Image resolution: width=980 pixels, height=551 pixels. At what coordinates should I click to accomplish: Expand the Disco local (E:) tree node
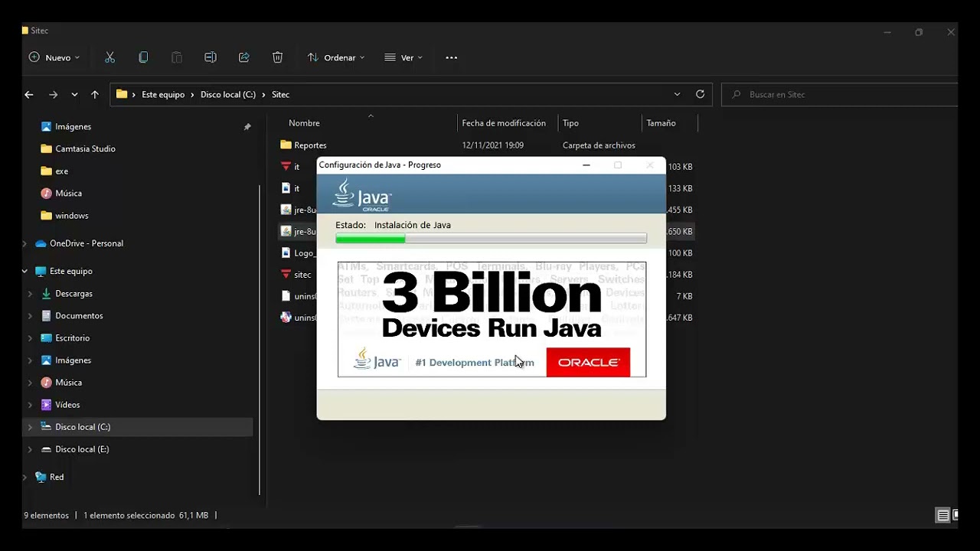(x=31, y=449)
